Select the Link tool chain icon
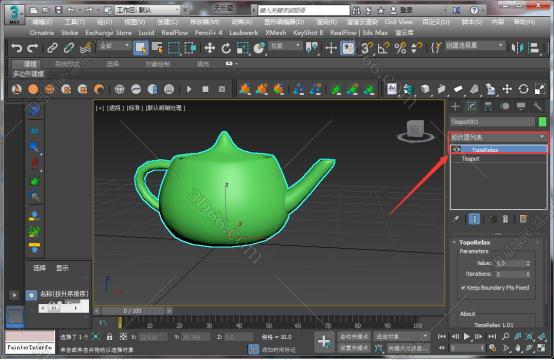 pyautogui.click(x=52, y=48)
